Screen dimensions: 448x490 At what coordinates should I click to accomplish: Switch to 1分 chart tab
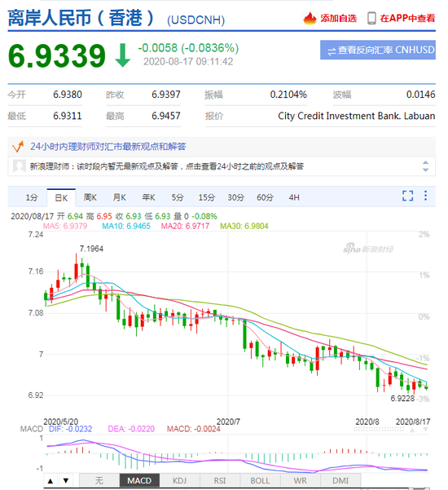pos(32,197)
